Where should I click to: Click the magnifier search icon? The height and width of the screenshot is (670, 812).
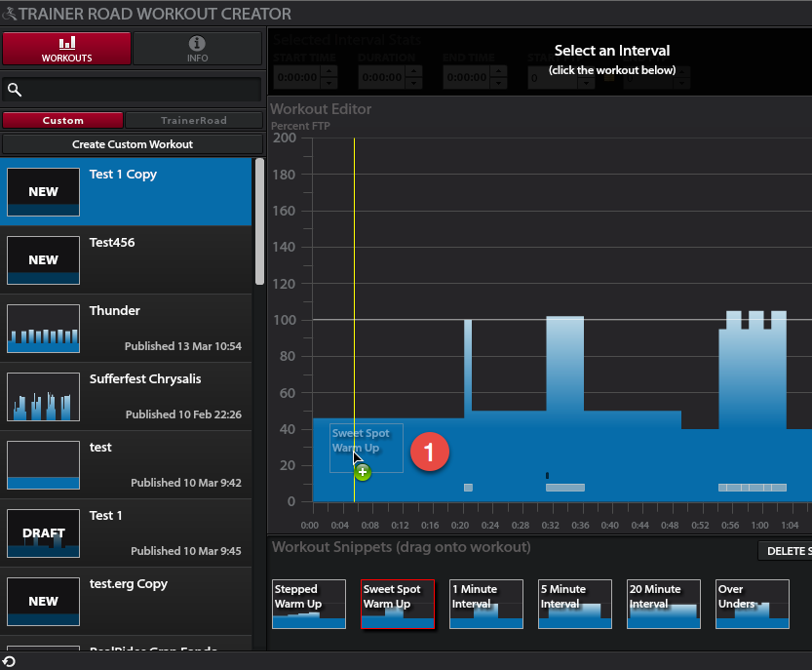[15, 90]
